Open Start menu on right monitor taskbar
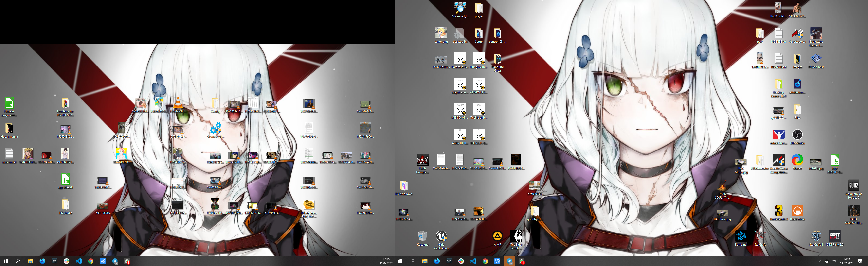The image size is (868, 266). (400, 261)
